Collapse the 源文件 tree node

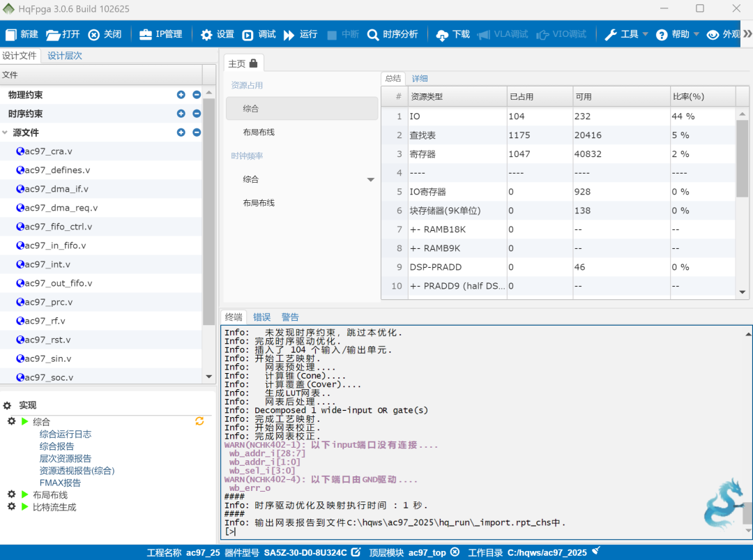(6, 133)
